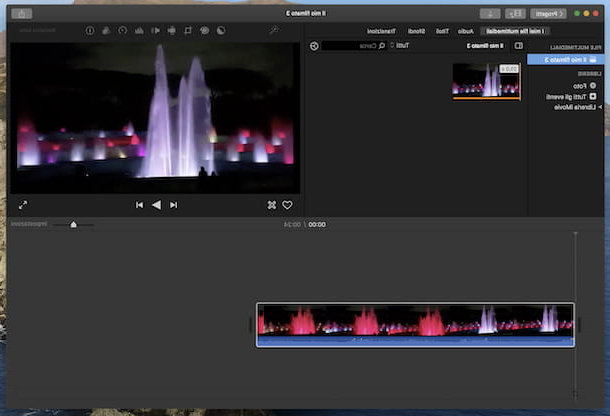Viewport: 610px width, 416px height.
Task: Switch to the Audio tab
Action: (466, 31)
